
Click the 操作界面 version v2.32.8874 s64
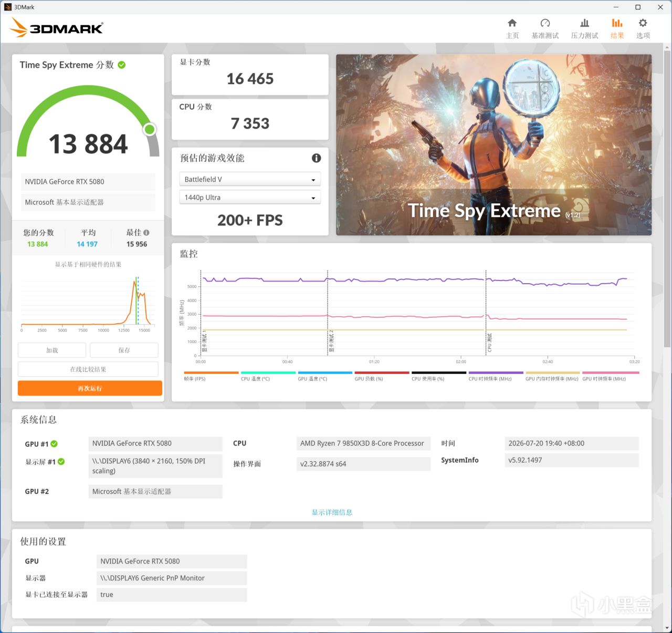click(x=363, y=464)
